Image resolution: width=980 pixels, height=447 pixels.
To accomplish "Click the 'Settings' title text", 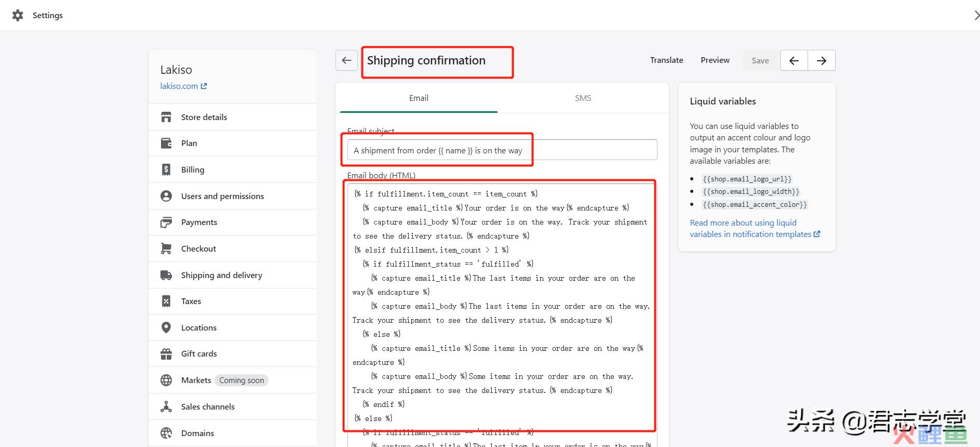I will (48, 16).
